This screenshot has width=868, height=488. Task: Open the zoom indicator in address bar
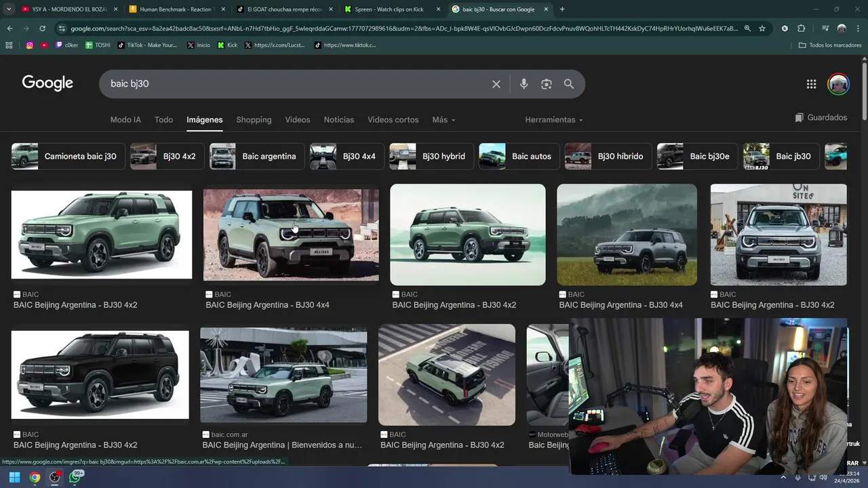747,28
